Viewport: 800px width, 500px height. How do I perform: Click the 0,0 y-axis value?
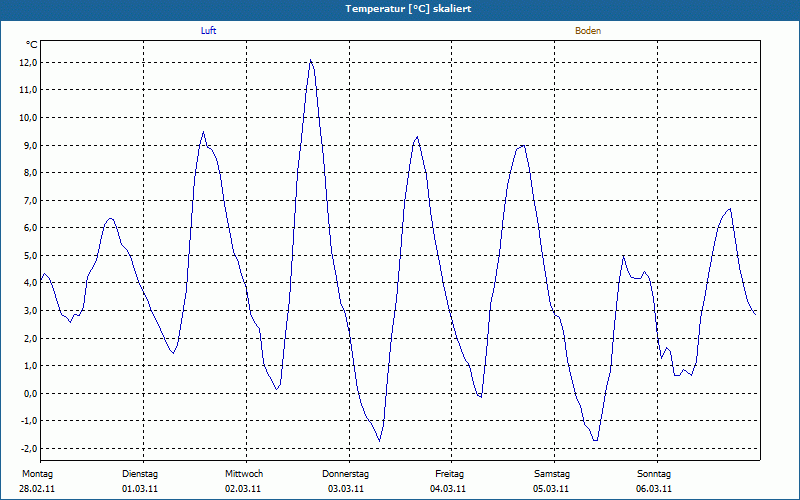pos(30,393)
